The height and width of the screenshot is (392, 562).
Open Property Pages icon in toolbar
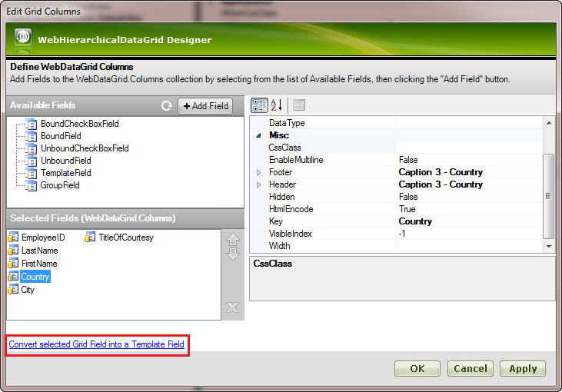pos(299,105)
